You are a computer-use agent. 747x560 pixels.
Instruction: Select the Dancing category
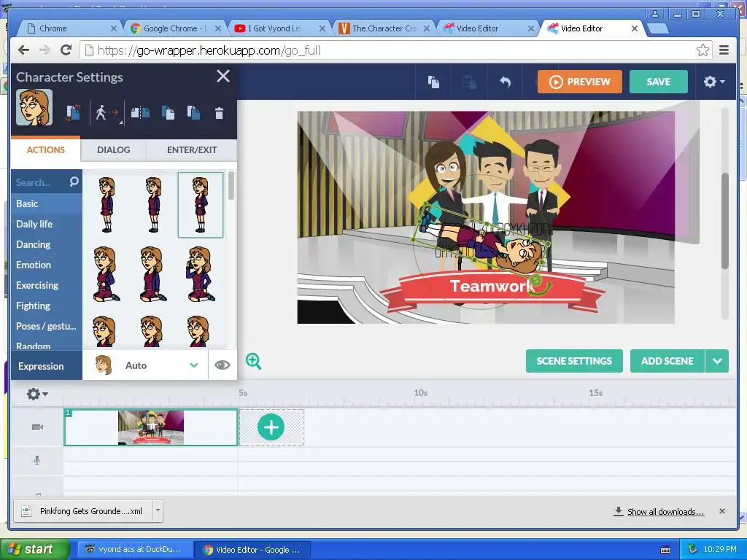(x=46, y=244)
